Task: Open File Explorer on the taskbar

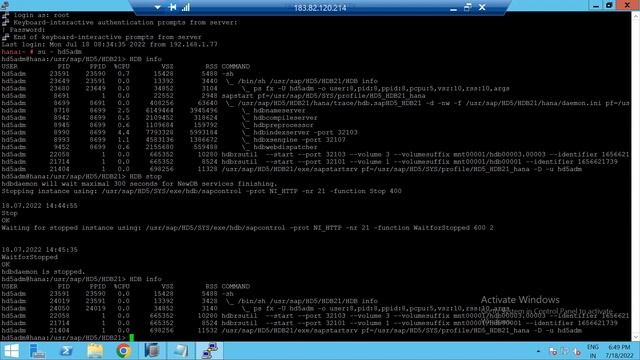Action: pos(95,351)
